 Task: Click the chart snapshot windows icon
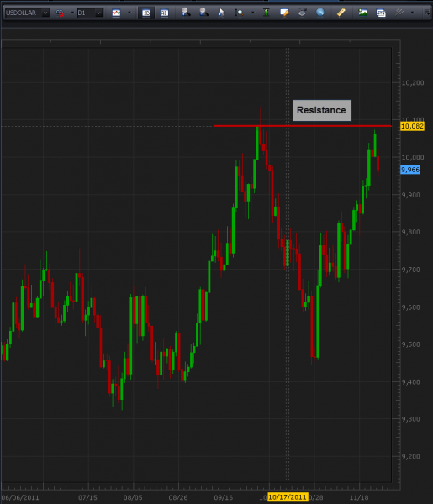[381, 13]
